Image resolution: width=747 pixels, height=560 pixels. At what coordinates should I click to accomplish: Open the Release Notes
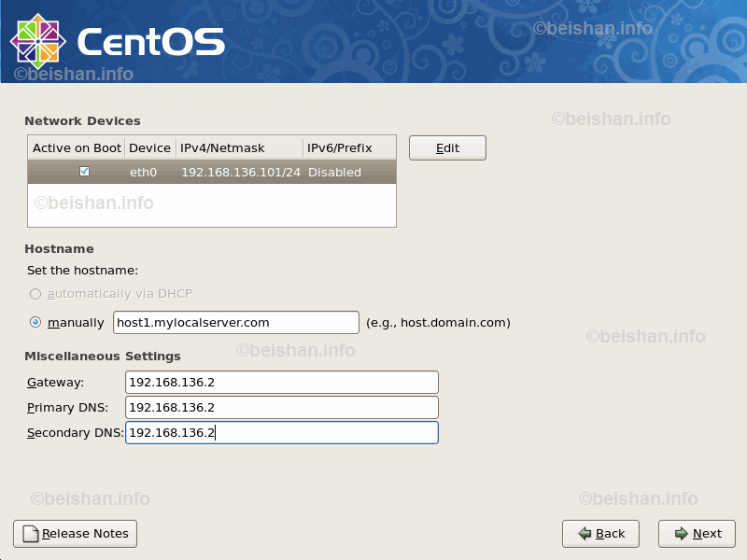point(75,534)
